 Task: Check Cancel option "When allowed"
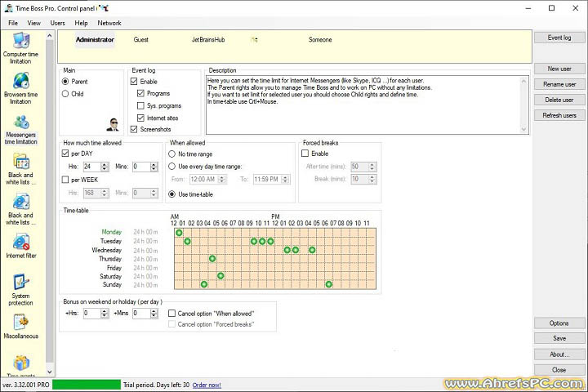coord(171,314)
